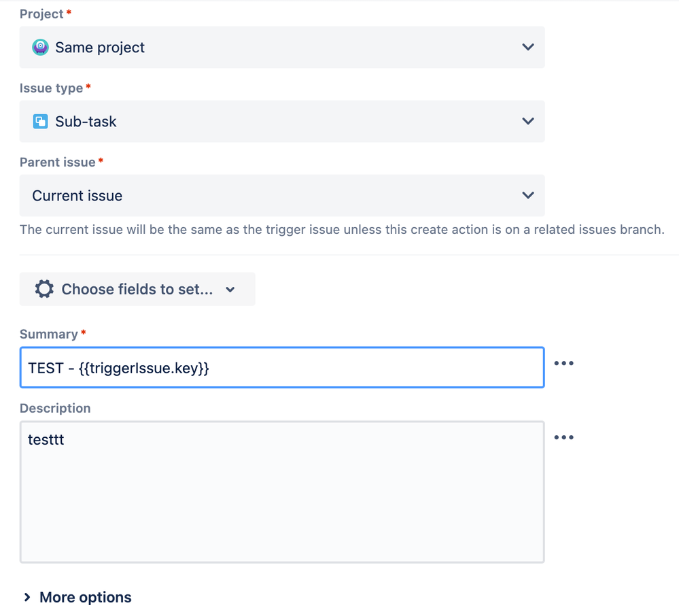Click the Project dropdown chevron arrow
The image size is (679, 616).
click(x=527, y=48)
